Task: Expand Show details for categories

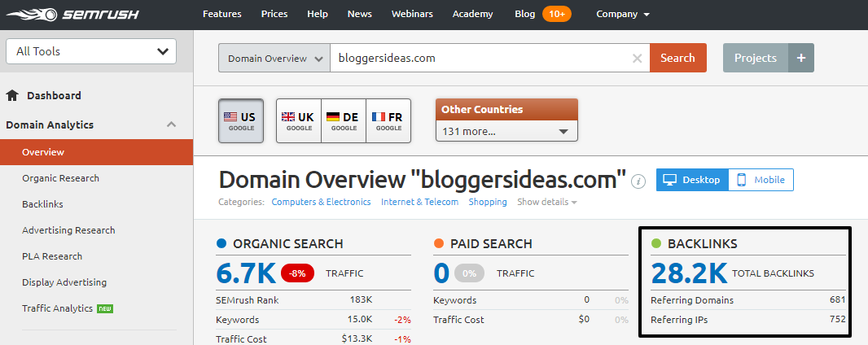Action: tap(547, 203)
